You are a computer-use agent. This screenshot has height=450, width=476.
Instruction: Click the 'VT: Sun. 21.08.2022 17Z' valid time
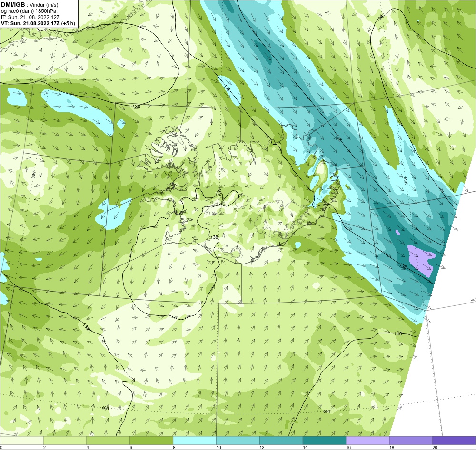pyautogui.click(x=30, y=23)
